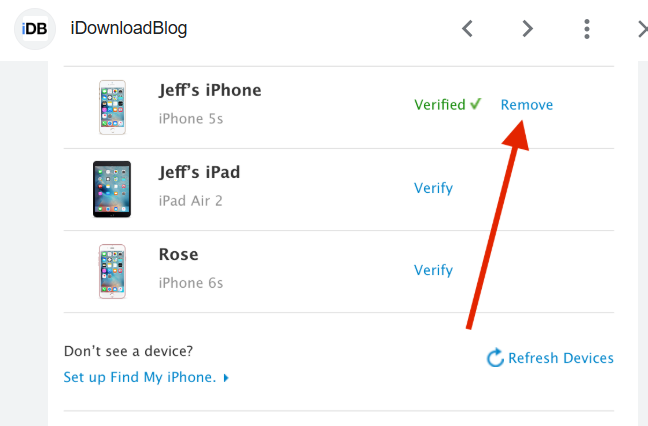Viewport: 648px width, 426px height.
Task: Click the small arrow after Find My iPhone
Action: point(226,378)
